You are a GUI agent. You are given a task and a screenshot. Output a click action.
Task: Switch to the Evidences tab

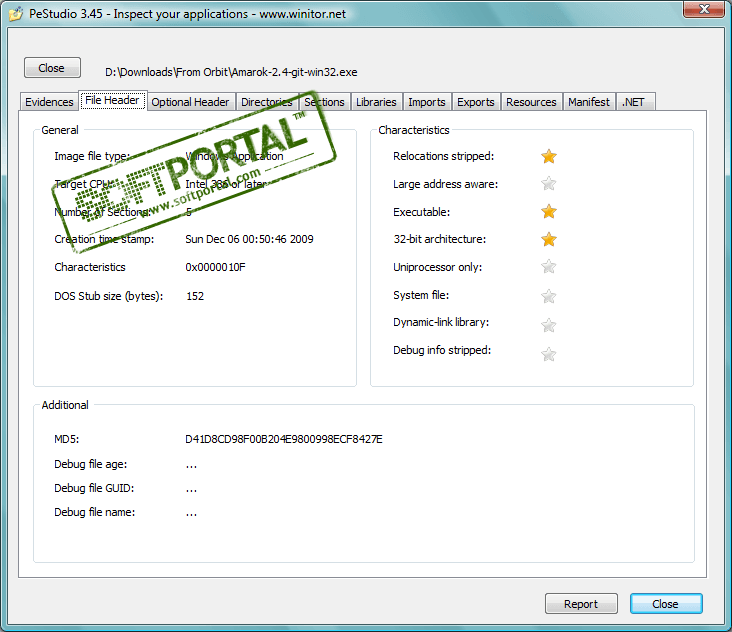tap(49, 102)
